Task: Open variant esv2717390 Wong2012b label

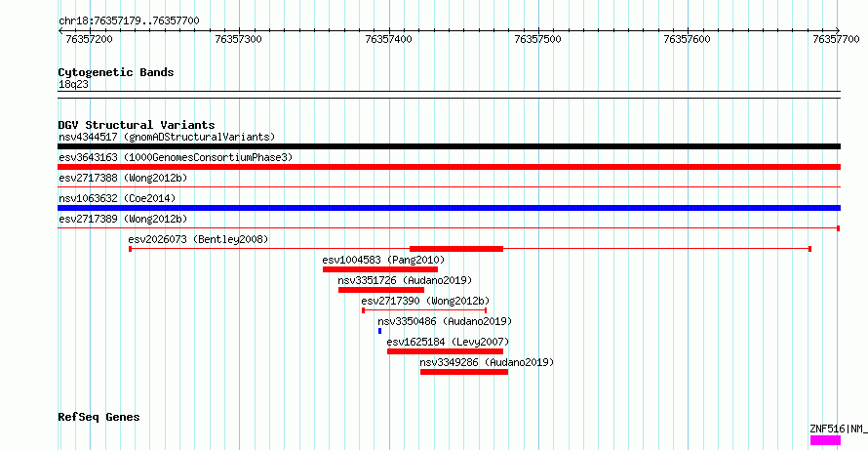Action: (425, 301)
